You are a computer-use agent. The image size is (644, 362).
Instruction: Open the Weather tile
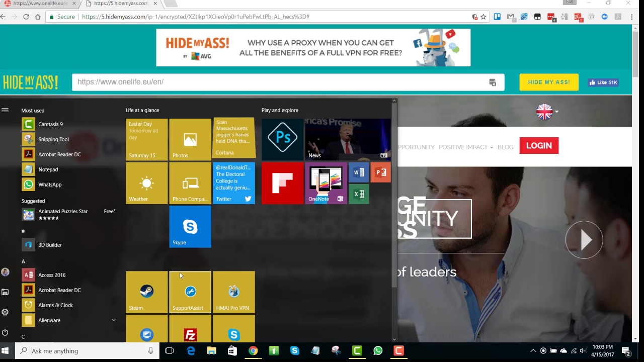(x=146, y=183)
